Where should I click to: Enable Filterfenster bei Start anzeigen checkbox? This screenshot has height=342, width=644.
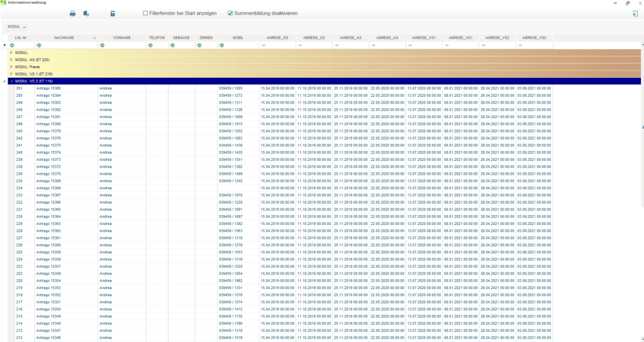tap(145, 13)
